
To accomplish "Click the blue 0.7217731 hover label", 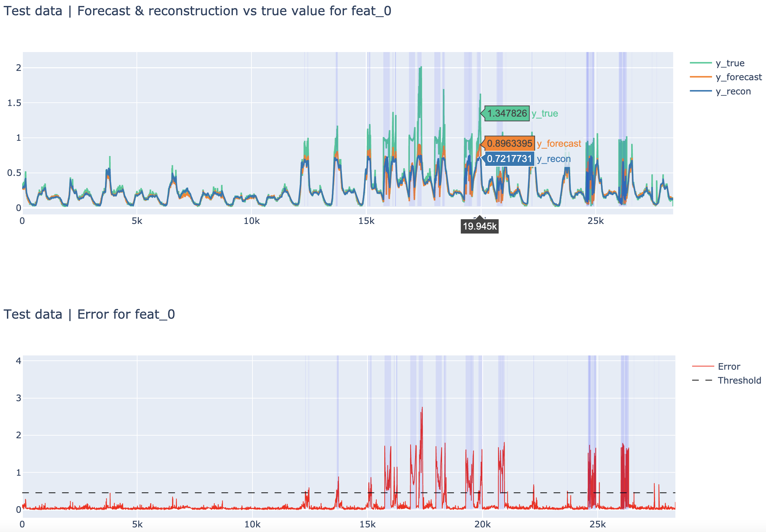I will pos(509,159).
